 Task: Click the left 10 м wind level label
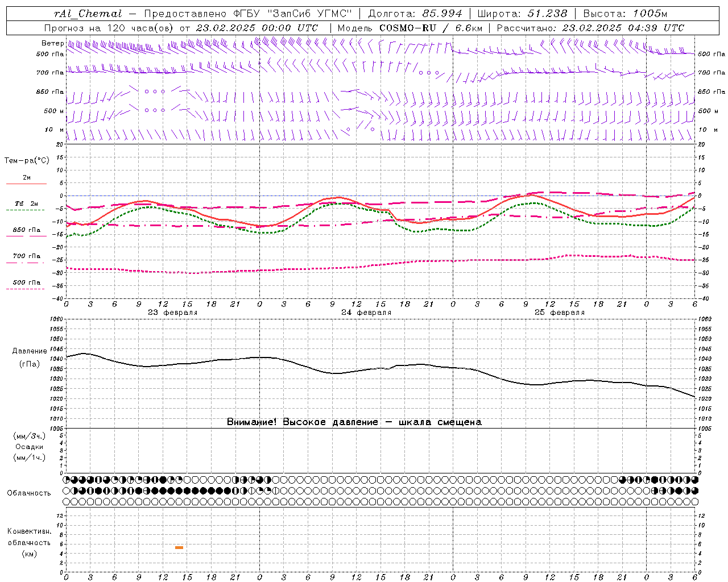pyautogui.click(x=55, y=130)
